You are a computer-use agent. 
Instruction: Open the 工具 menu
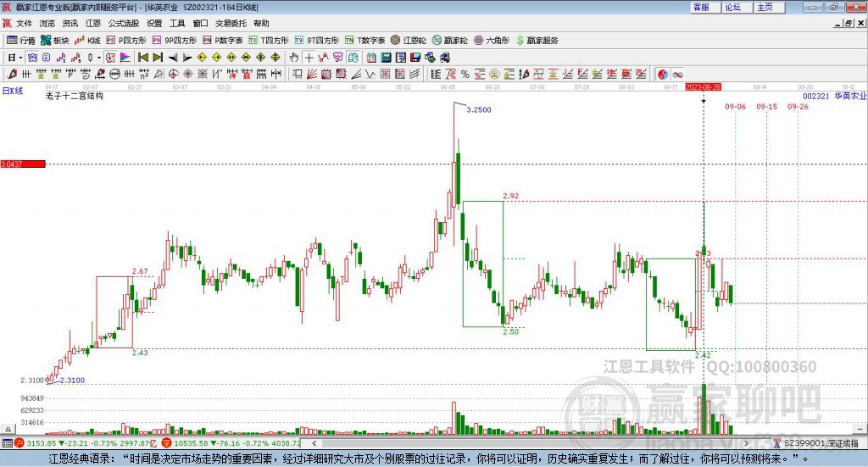(x=177, y=23)
